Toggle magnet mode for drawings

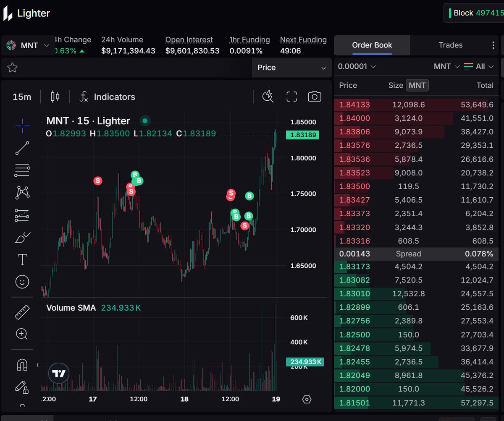coord(22,364)
